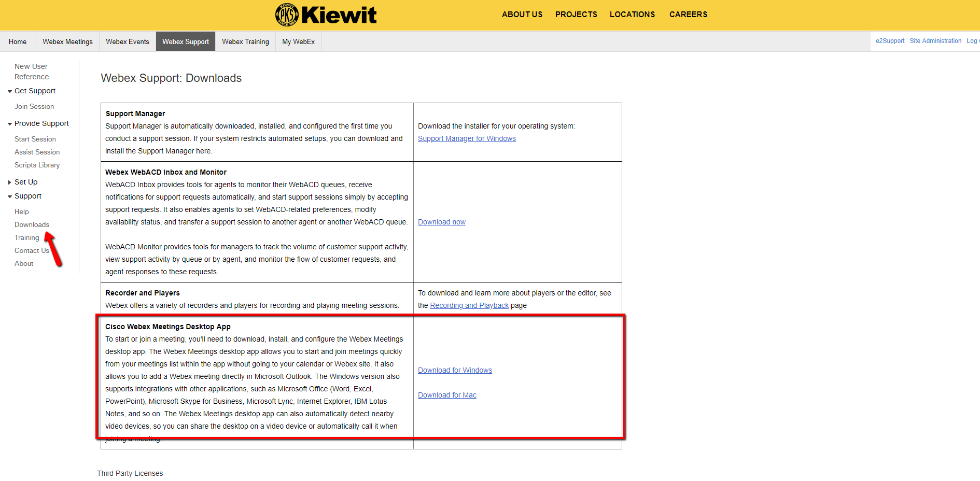Image resolution: width=980 pixels, height=481 pixels.
Task: Open Contact Us in the sidebar
Action: 32,250
